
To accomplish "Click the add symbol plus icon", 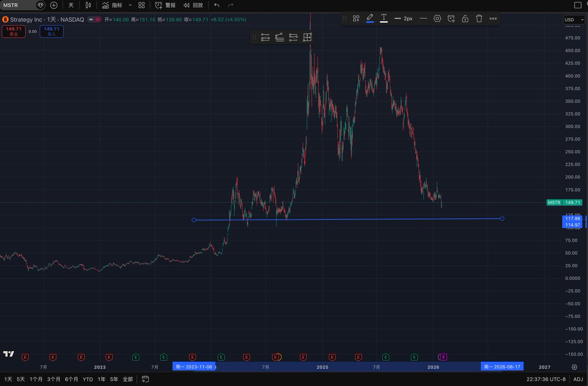I will click(x=54, y=5).
